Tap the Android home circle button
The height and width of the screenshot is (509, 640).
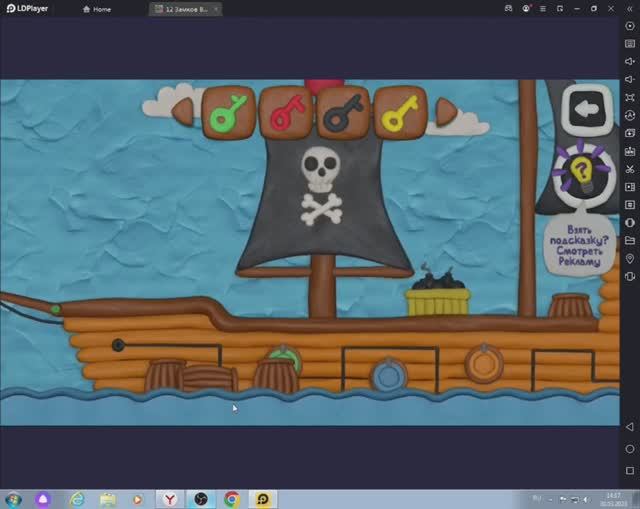[630, 449]
